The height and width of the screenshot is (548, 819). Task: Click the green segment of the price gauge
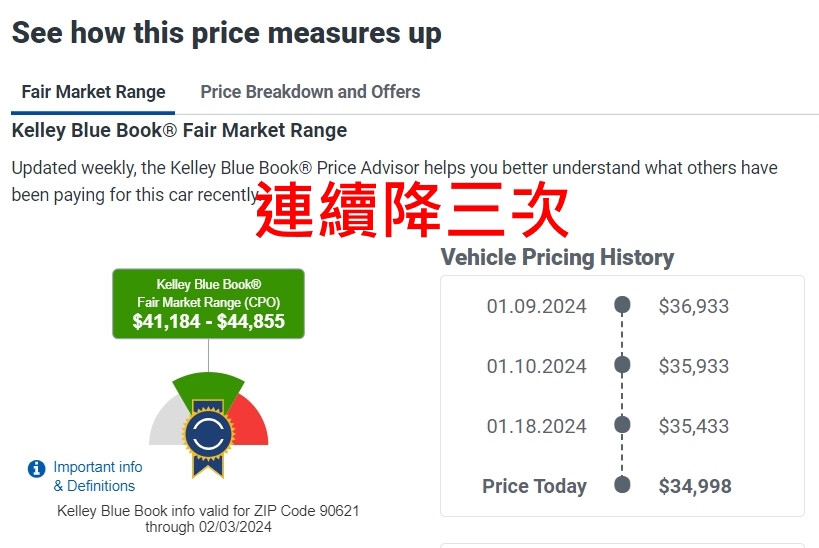point(208,387)
